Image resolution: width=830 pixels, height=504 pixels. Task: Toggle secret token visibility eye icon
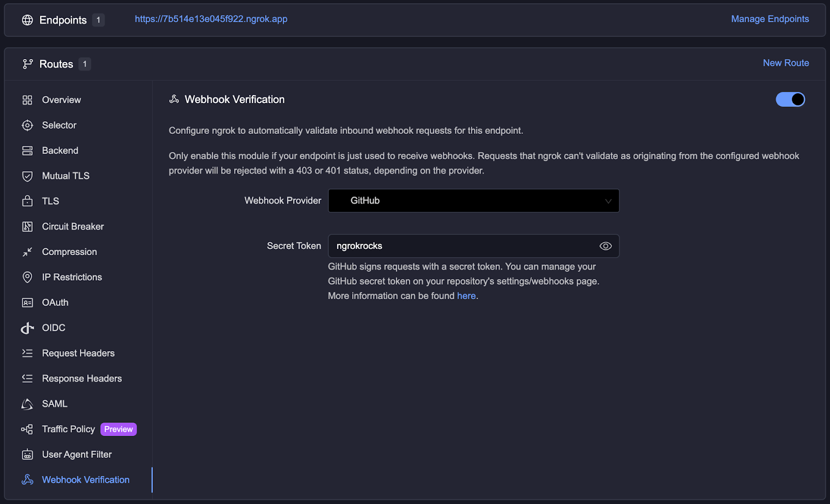[x=605, y=246]
